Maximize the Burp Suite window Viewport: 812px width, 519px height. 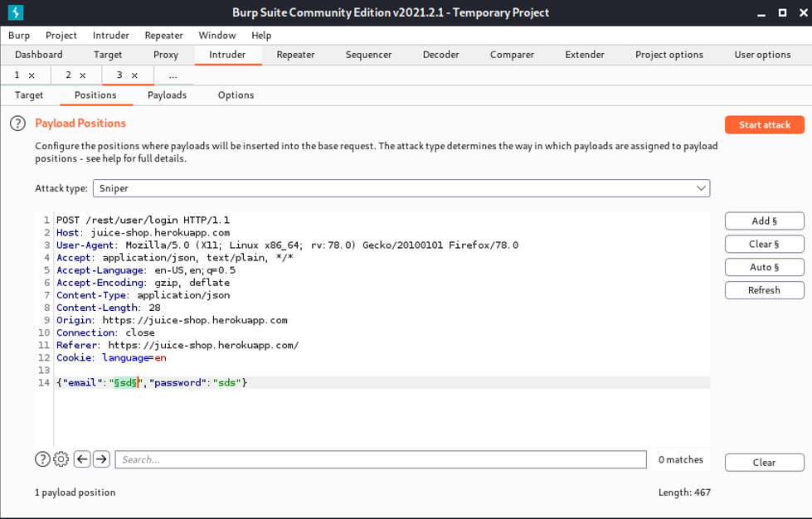point(782,12)
